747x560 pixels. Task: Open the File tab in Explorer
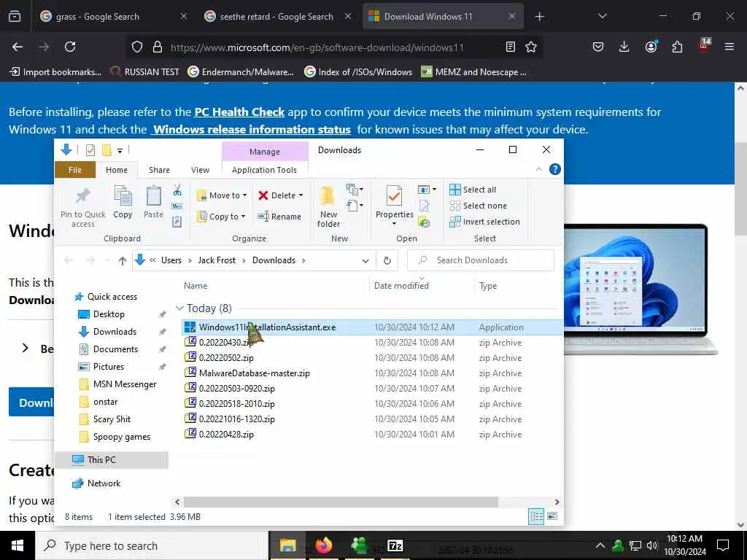75,170
